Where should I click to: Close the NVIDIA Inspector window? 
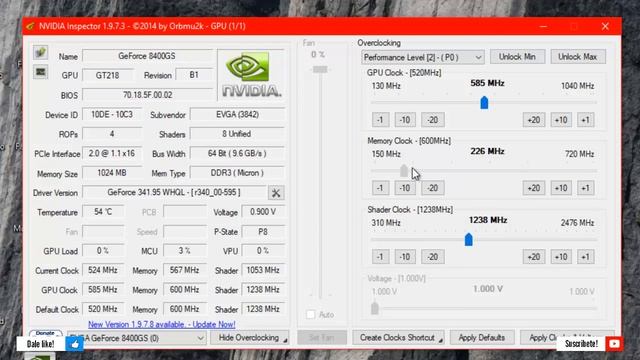pos(605,26)
